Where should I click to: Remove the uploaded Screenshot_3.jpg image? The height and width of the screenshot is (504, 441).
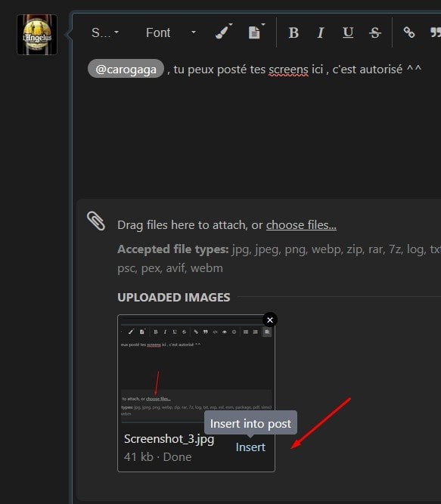(x=270, y=320)
